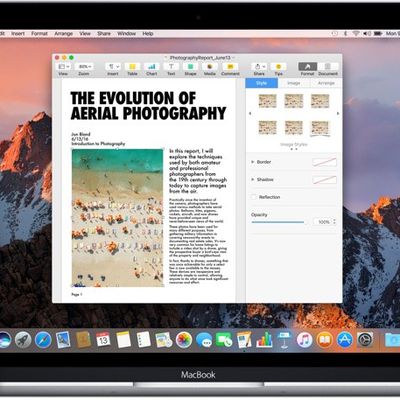400x400 pixels.
Task: Show next image styles page
Action: 338,114
